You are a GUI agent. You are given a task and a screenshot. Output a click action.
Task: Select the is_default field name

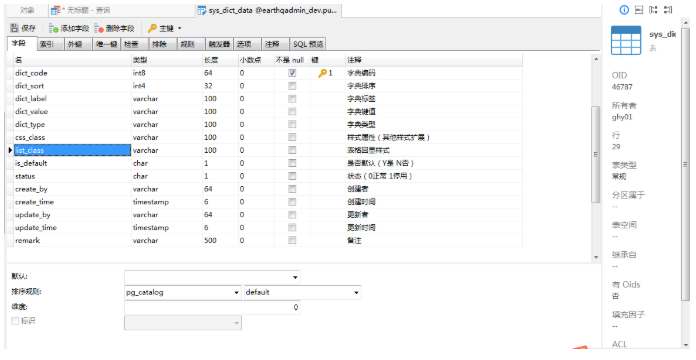click(31, 163)
